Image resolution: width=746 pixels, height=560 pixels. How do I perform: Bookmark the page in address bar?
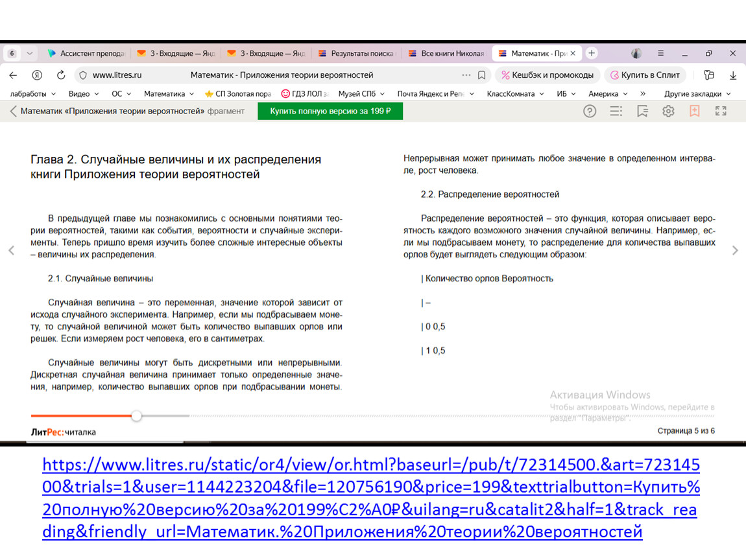[x=481, y=75]
